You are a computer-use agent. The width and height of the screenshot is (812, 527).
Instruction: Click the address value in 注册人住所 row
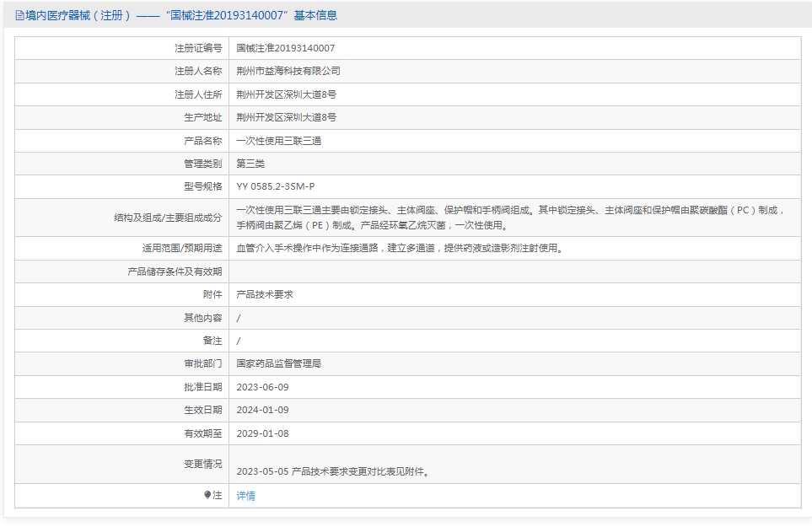[286, 94]
